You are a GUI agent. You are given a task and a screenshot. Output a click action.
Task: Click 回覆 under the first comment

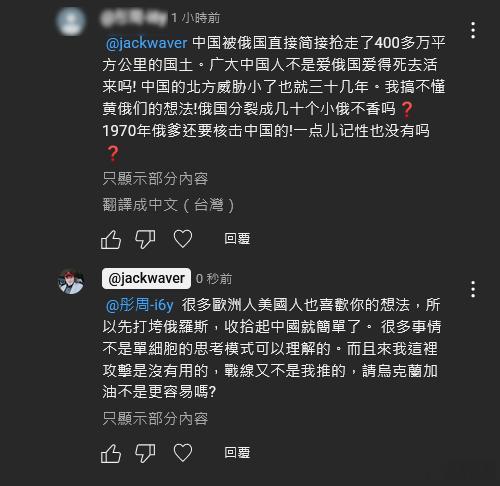[x=237, y=239]
